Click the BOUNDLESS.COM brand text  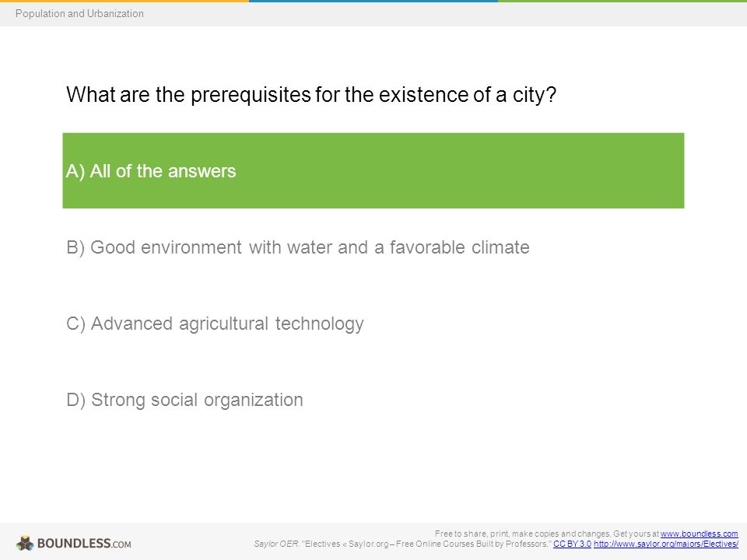coord(84,544)
